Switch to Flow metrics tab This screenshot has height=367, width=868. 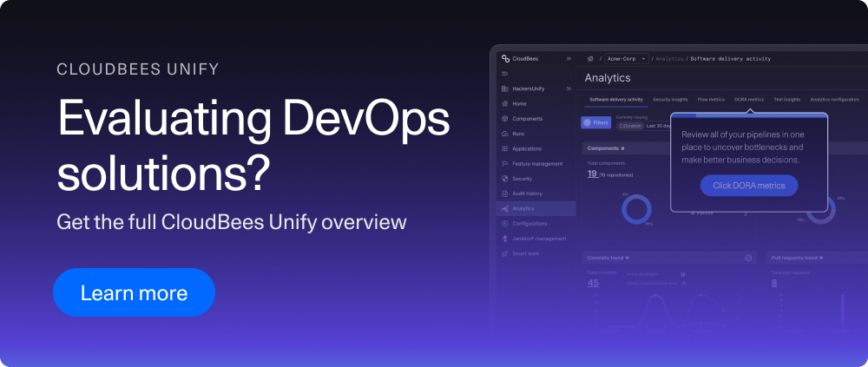click(711, 100)
